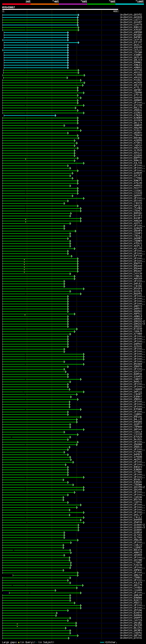Screen dimensions: 146x644
Task: Click the Large gaps legend text
Action: pos(28,642)
